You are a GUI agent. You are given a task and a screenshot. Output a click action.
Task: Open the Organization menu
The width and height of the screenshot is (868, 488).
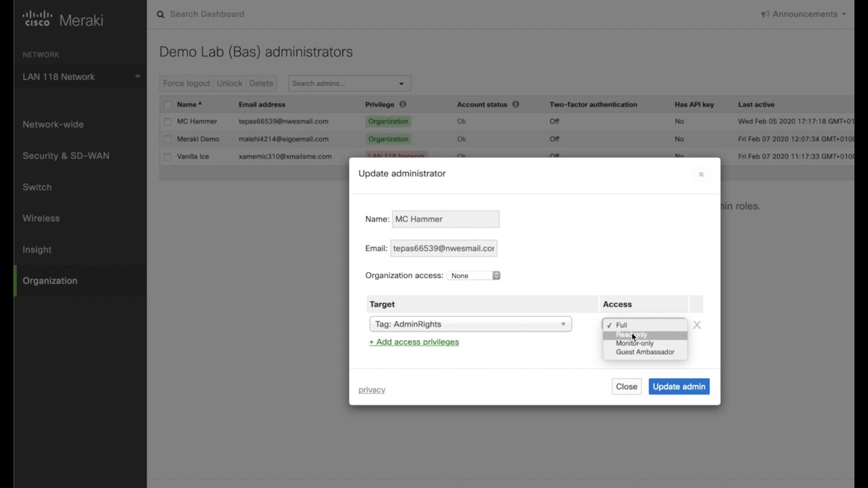(x=50, y=281)
